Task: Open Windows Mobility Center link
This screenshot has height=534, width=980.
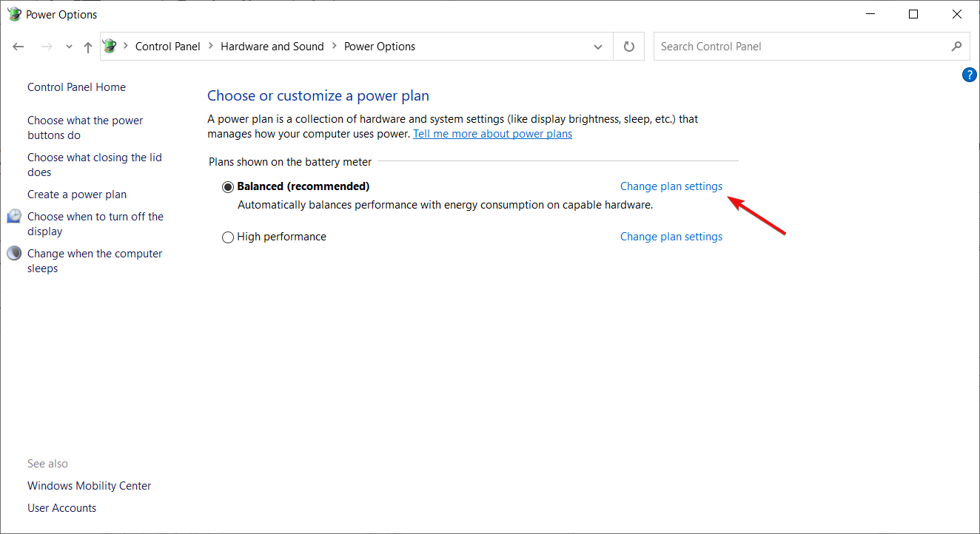Action: click(89, 486)
